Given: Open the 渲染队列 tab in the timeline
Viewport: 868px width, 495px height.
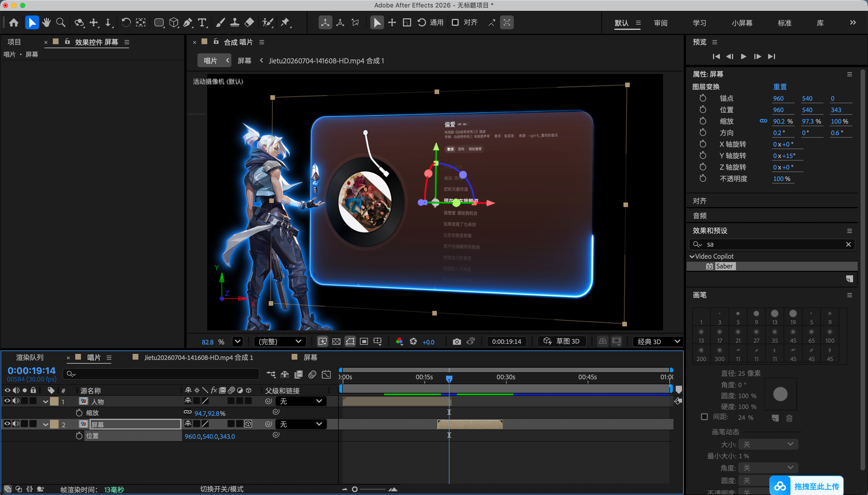Looking at the screenshot, I should point(30,357).
